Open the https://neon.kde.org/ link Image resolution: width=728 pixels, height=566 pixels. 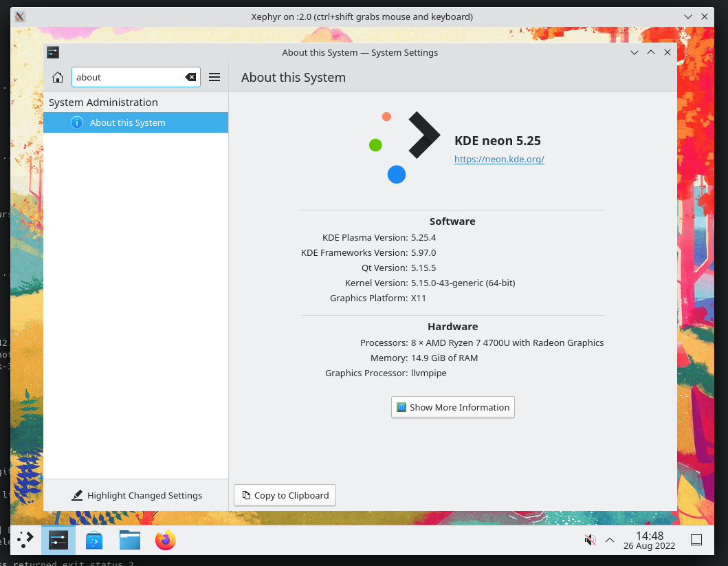[499, 159]
